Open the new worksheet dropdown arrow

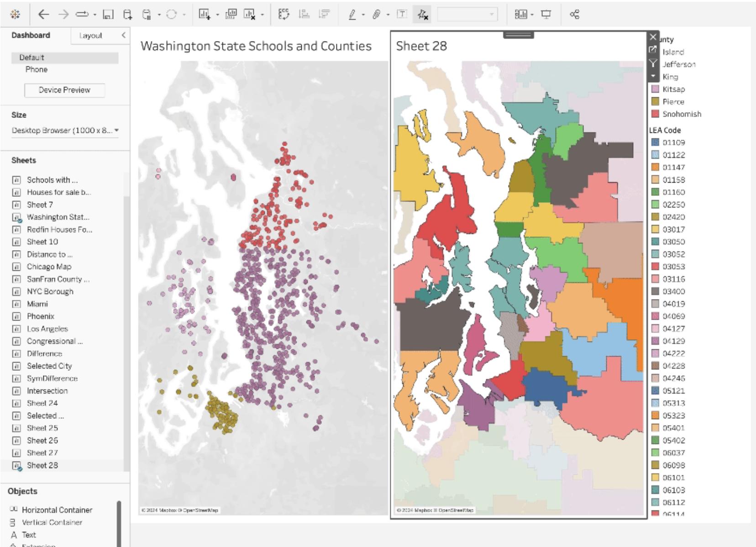pyautogui.click(x=217, y=15)
